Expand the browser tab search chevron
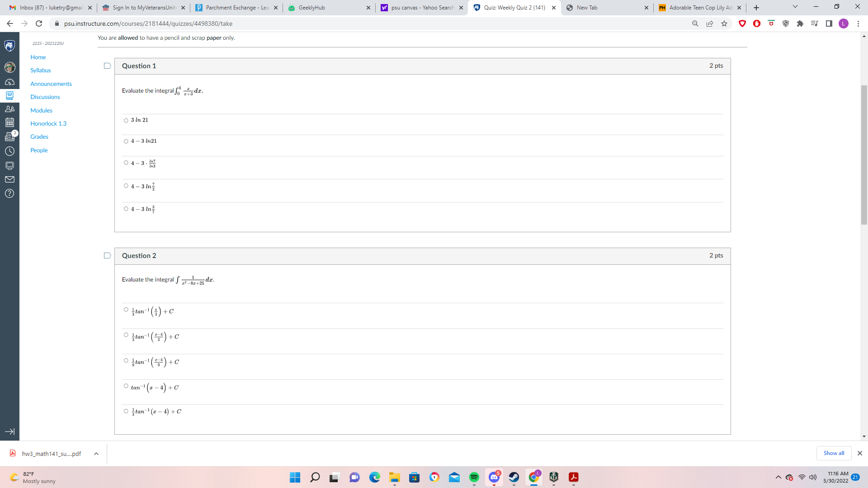The image size is (868, 488). click(x=794, y=7)
